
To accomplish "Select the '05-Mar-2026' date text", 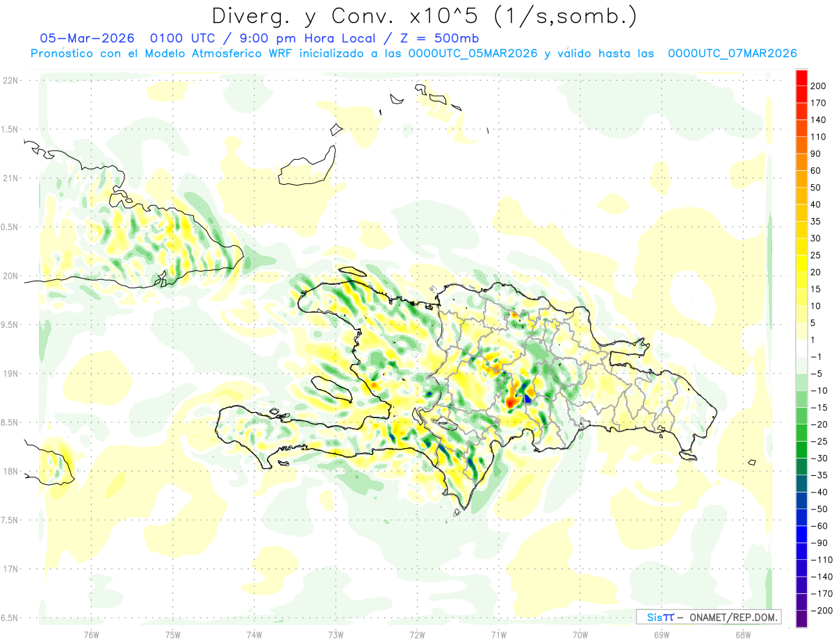I will tap(86, 38).
